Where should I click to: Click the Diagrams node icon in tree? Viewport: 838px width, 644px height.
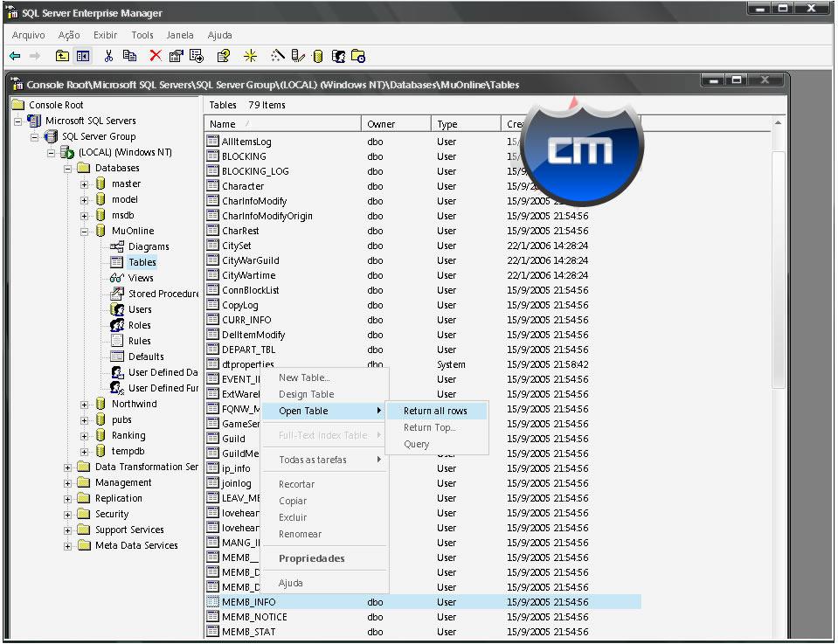click(117, 246)
